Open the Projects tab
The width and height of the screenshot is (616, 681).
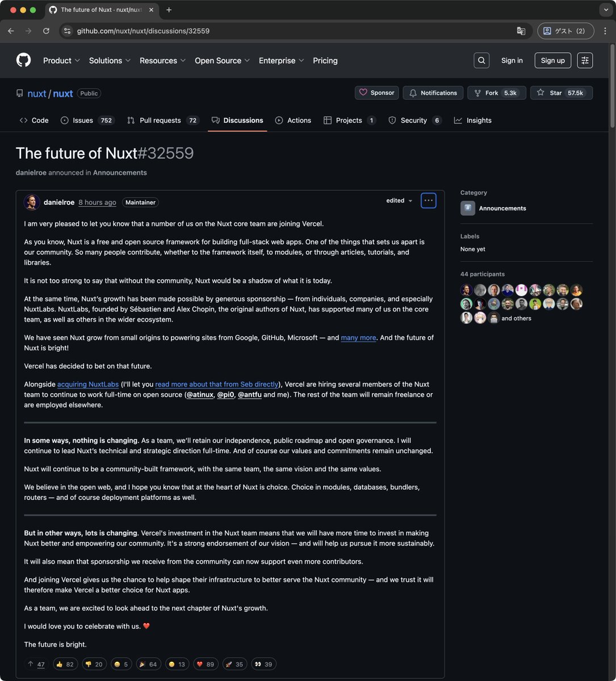pyautogui.click(x=349, y=120)
